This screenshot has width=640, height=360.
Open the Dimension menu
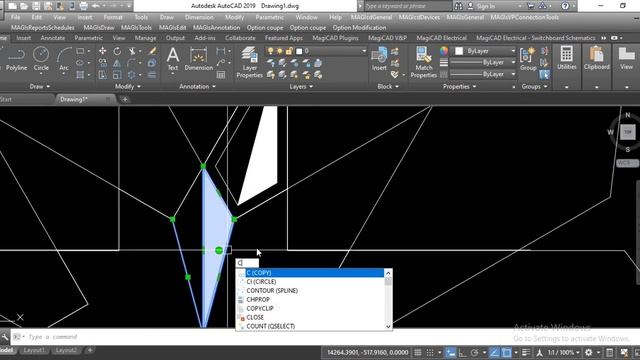199,17
